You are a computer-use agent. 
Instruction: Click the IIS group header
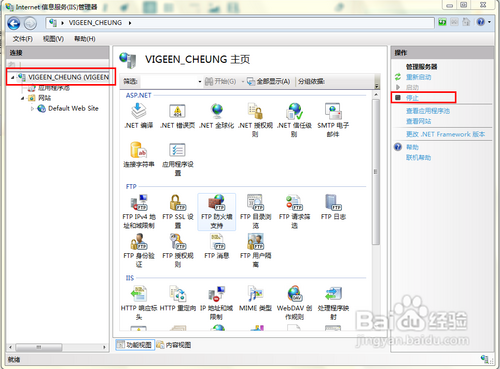coord(130,278)
